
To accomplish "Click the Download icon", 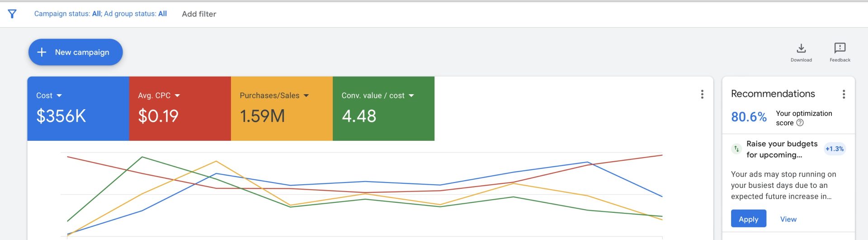I will click(x=801, y=48).
